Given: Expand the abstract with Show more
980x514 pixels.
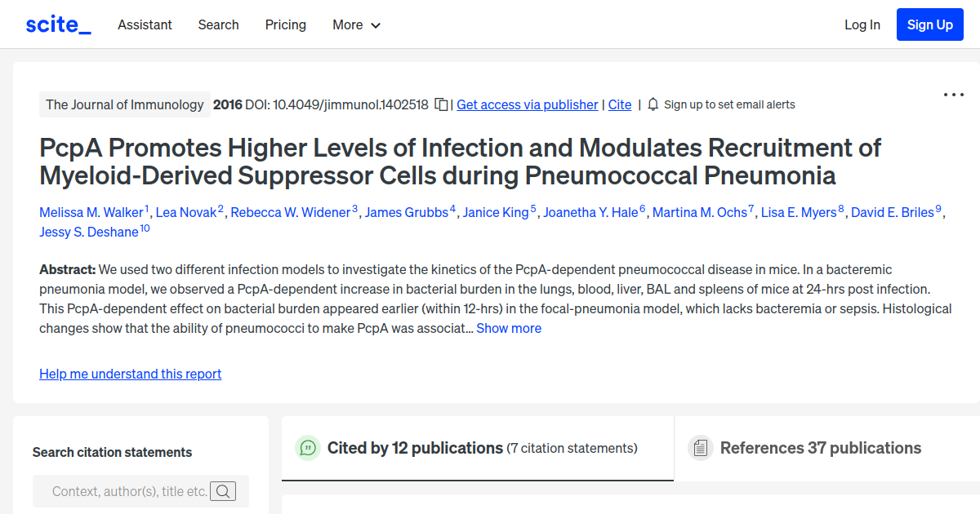Looking at the screenshot, I should tap(509, 328).
